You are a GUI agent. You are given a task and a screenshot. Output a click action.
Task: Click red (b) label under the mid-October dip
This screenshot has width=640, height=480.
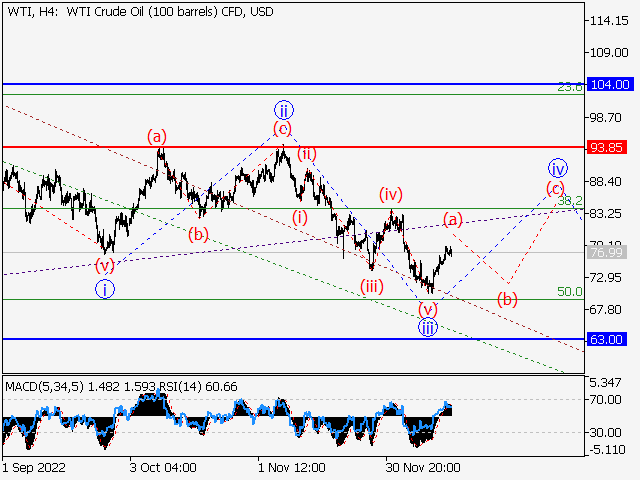pyautogui.click(x=198, y=234)
